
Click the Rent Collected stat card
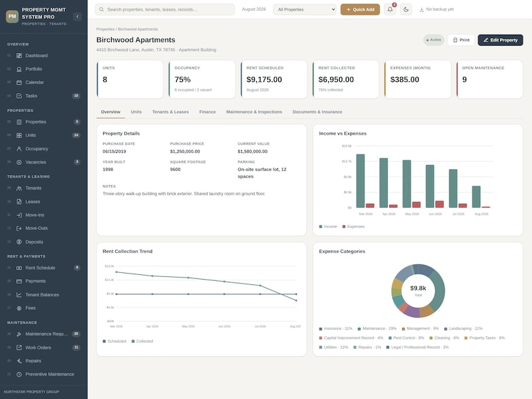pos(346,79)
